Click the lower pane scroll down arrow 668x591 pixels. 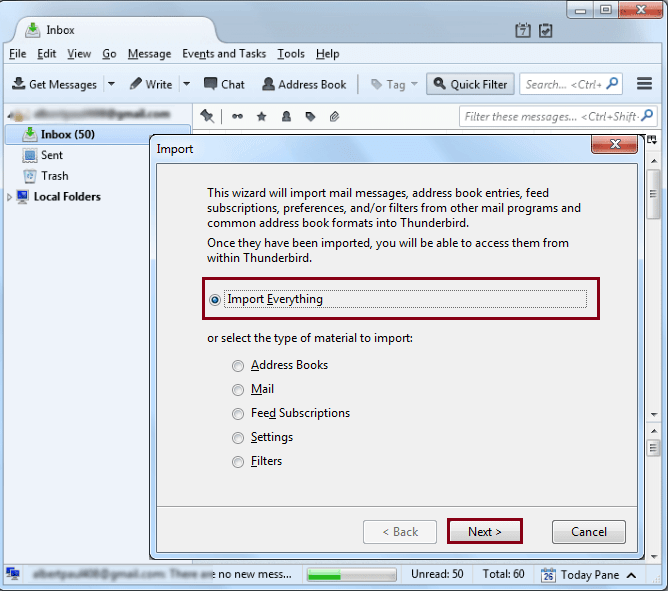point(654,556)
